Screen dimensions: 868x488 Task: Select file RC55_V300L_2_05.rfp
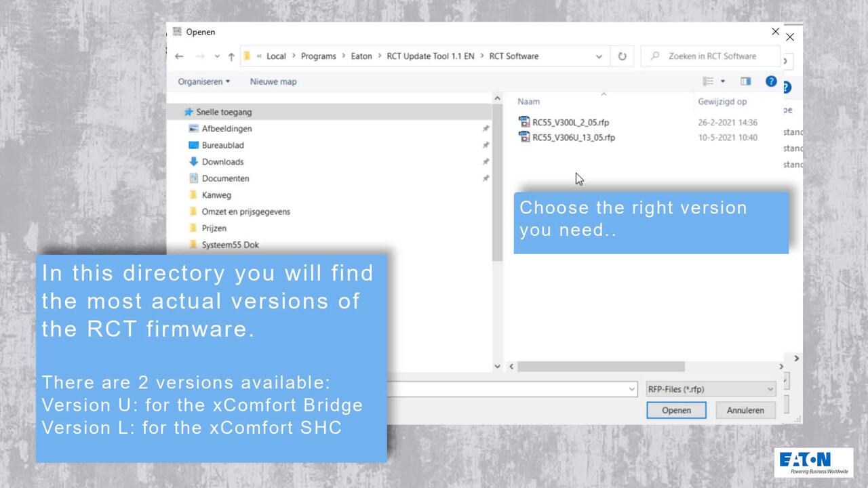pyautogui.click(x=570, y=123)
